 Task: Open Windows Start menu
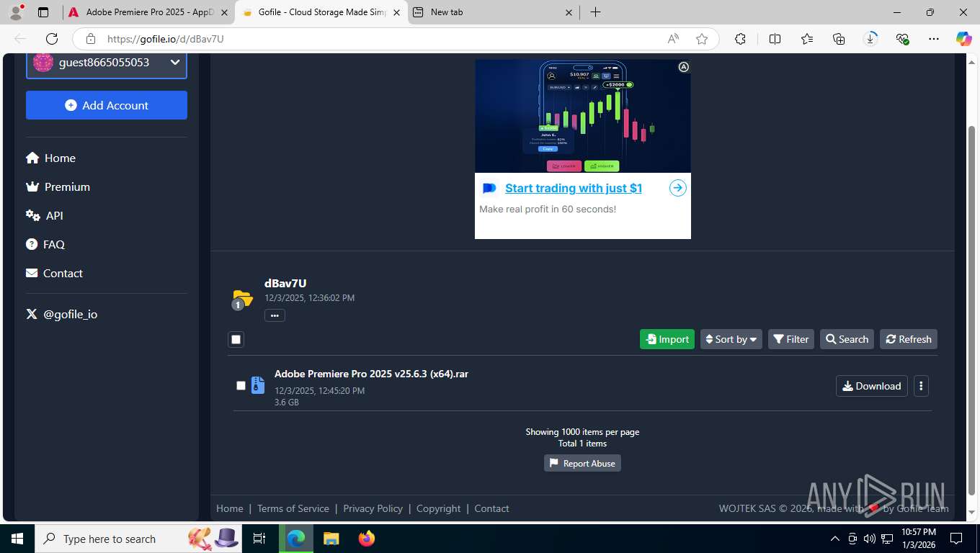17,539
